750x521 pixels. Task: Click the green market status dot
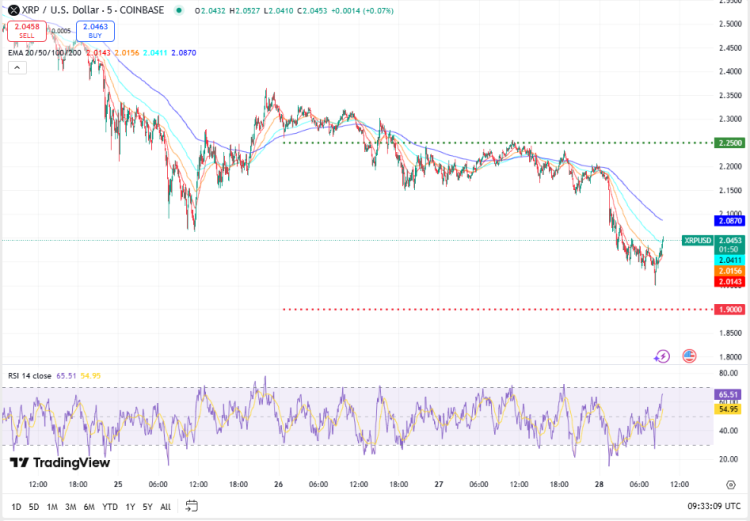[x=178, y=10]
